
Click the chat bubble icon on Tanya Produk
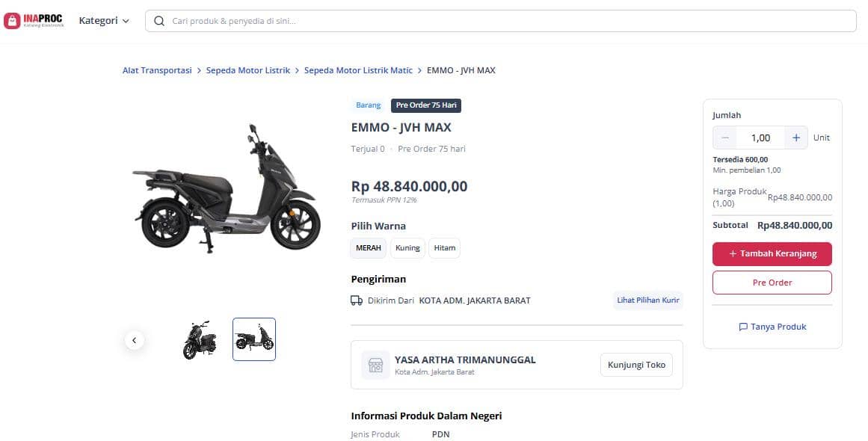coord(742,327)
